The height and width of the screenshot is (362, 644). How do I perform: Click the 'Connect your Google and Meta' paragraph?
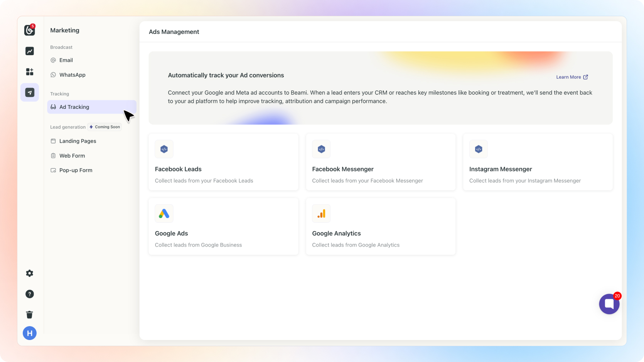pyautogui.click(x=380, y=97)
